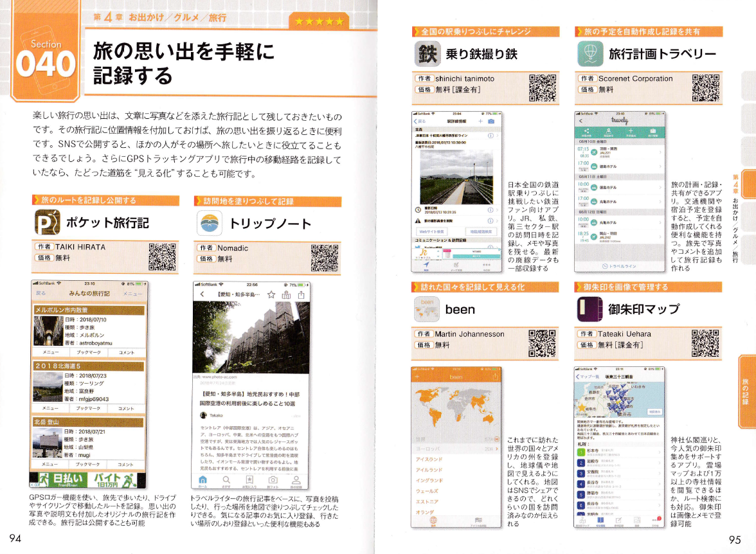Open the 勝福寺 row chevron

point(660,495)
